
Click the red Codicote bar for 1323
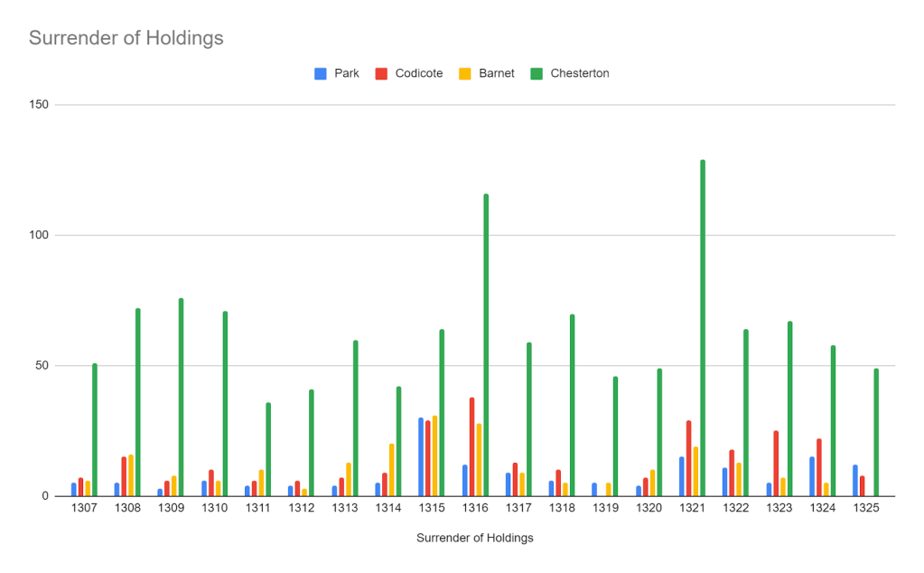775,463
